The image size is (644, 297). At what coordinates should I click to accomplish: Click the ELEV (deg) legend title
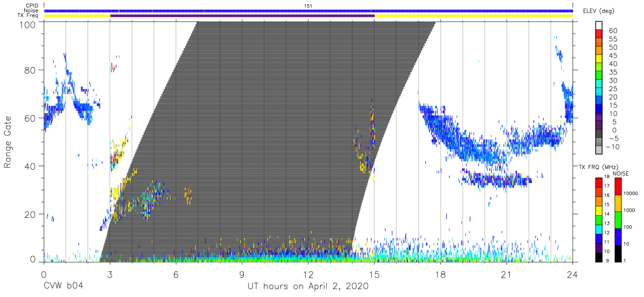click(598, 11)
